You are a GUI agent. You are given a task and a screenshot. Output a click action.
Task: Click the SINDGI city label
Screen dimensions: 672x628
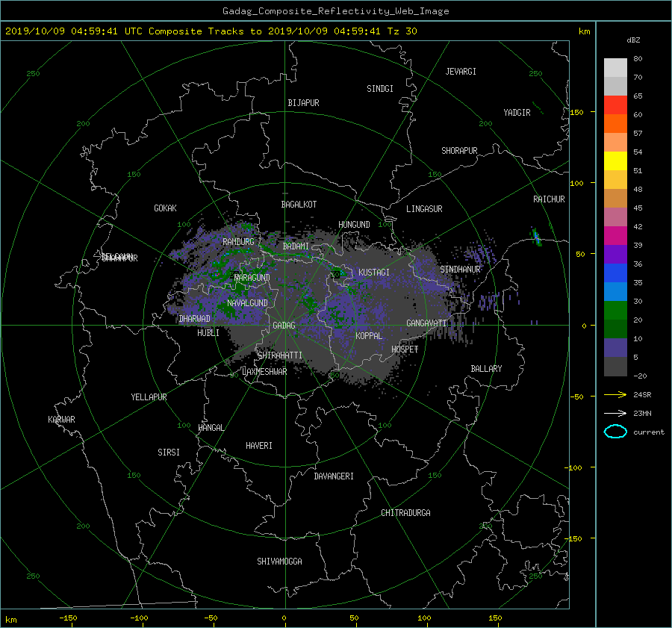coord(380,89)
